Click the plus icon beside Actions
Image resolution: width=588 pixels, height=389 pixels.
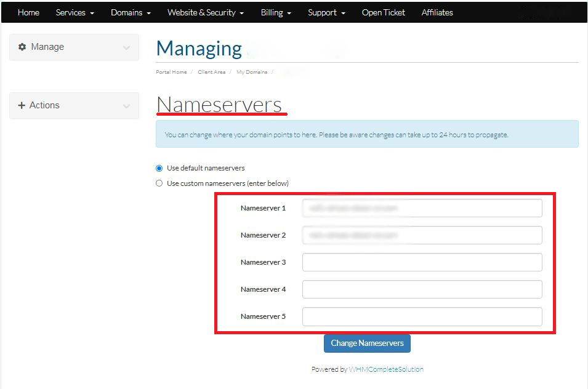point(22,105)
